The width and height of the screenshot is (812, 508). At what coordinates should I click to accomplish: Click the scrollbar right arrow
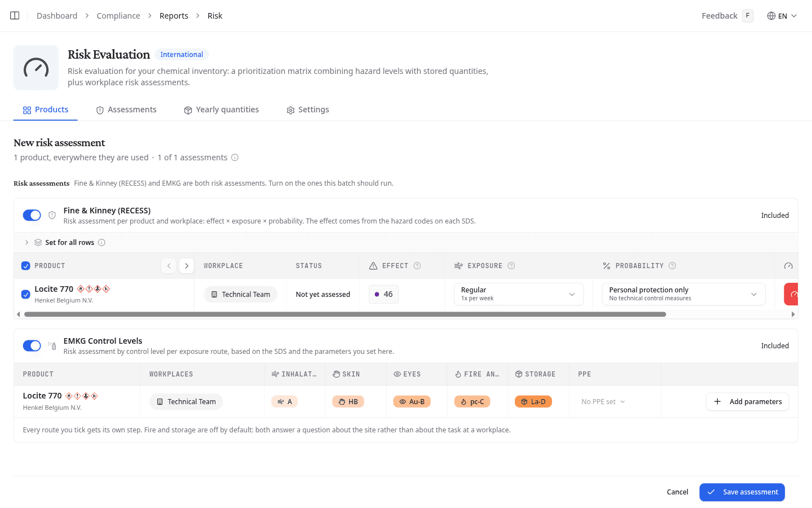click(x=793, y=314)
